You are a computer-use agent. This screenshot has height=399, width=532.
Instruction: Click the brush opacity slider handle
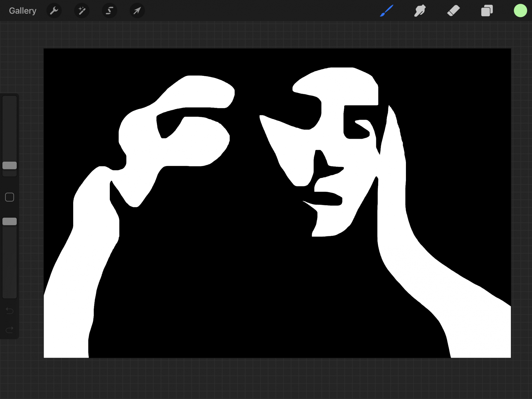10,221
